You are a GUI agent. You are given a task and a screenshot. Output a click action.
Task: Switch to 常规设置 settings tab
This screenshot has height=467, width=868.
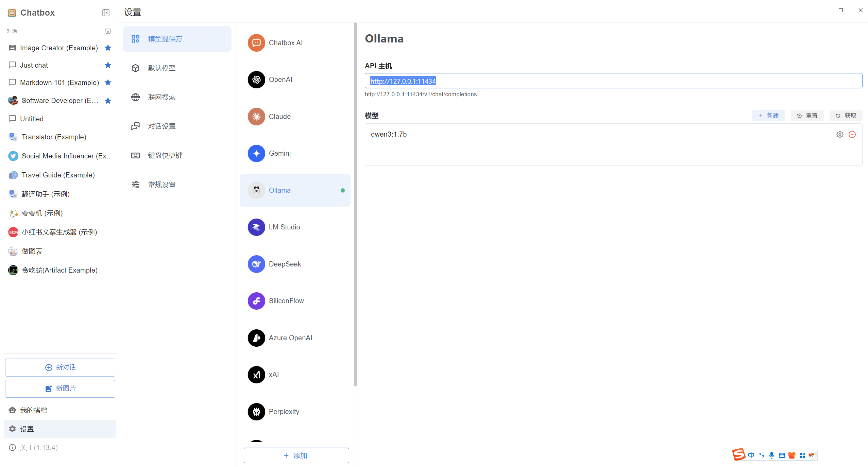click(177, 185)
